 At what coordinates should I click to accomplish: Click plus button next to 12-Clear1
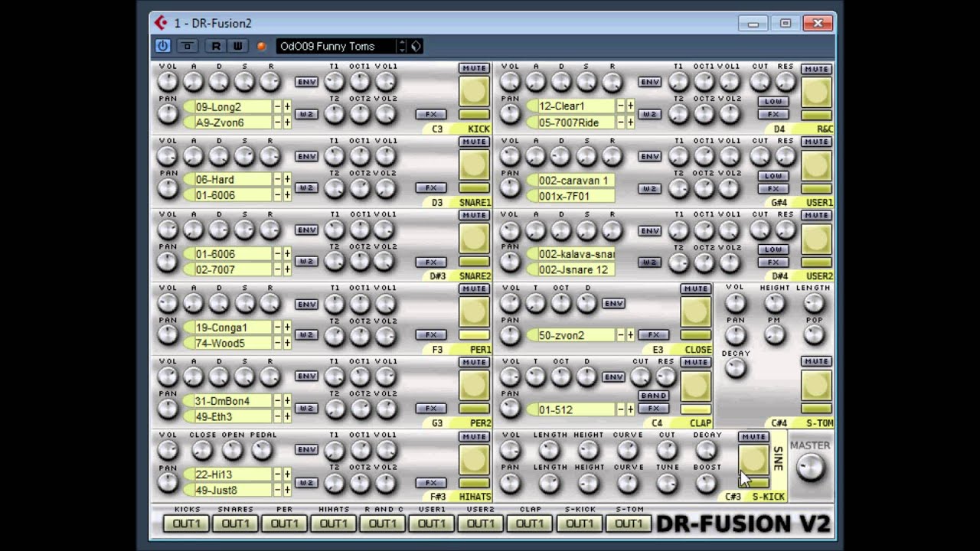click(630, 106)
